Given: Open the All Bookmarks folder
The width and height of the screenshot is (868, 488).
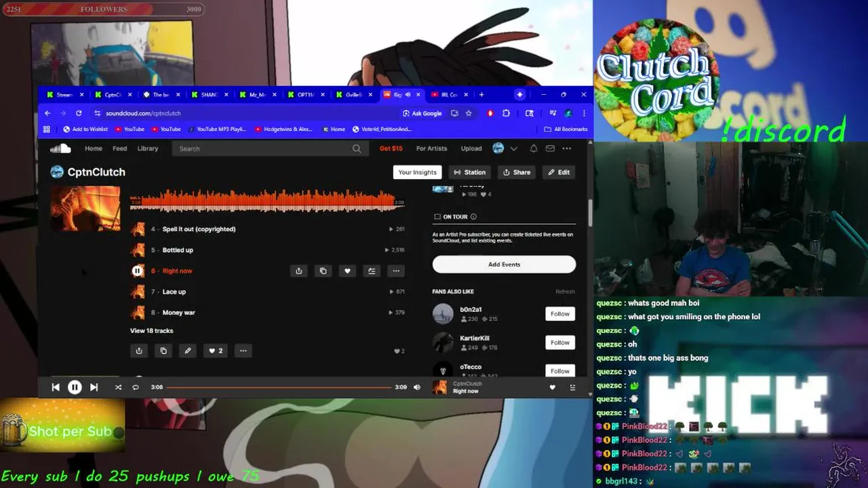Looking at the screenshot, I should (566, 129).
